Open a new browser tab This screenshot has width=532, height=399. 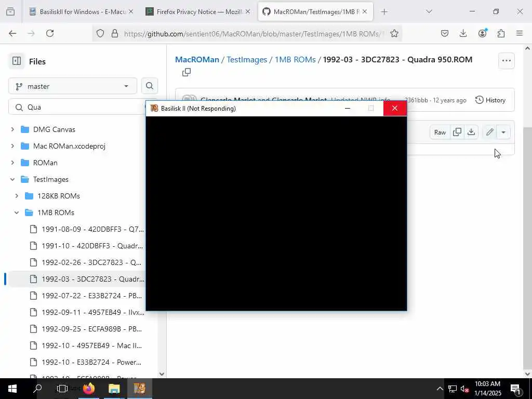click(x=384, y=11)
